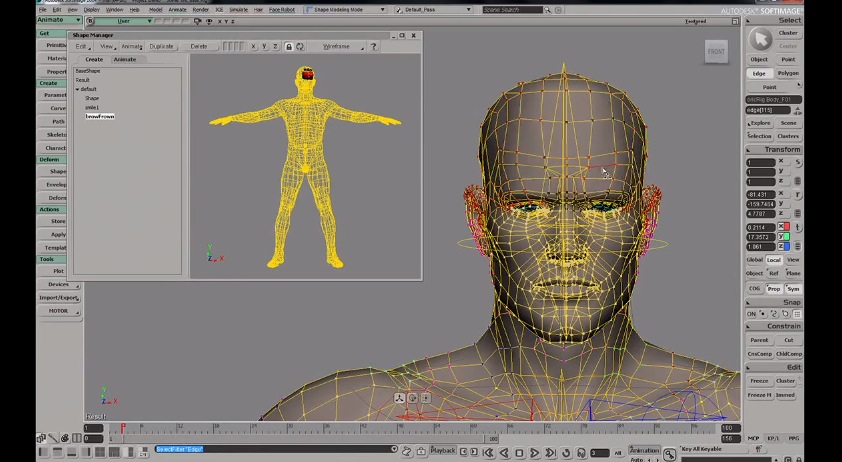
Task: Click the translate t transform icon
Action: pyautogui.click(x=798, y=227)
